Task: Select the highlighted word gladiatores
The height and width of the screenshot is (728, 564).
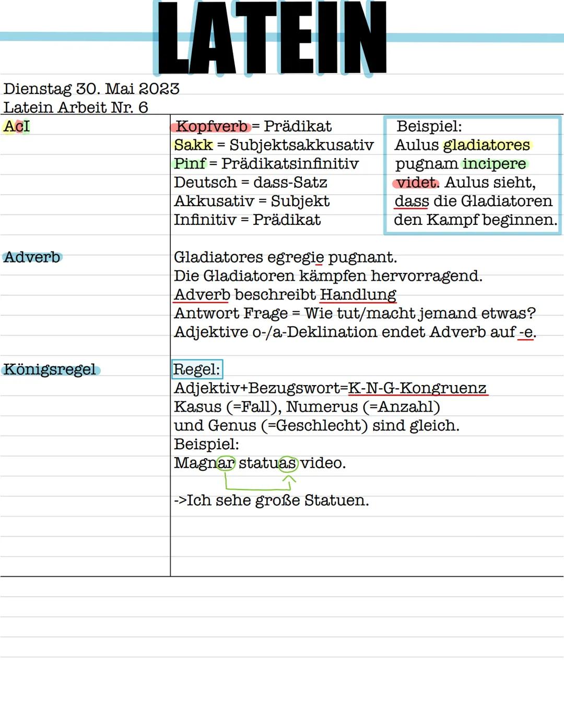Action: (486, 145)
